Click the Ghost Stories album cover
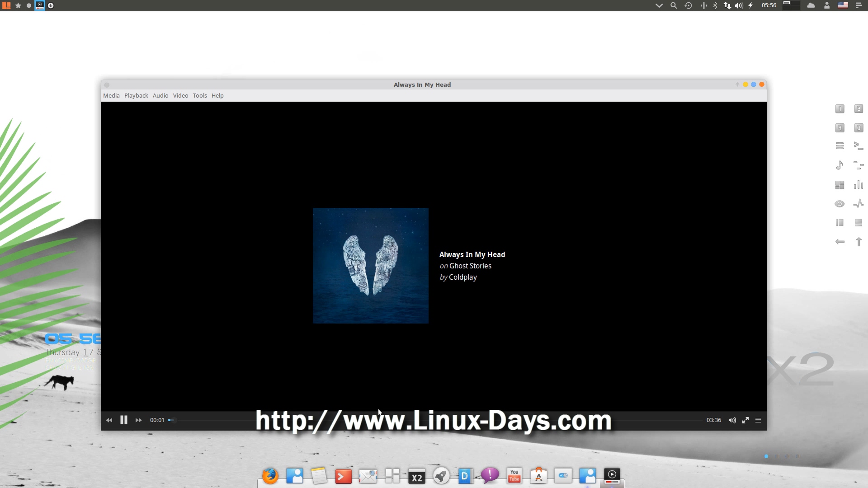 tap(371, 266)
